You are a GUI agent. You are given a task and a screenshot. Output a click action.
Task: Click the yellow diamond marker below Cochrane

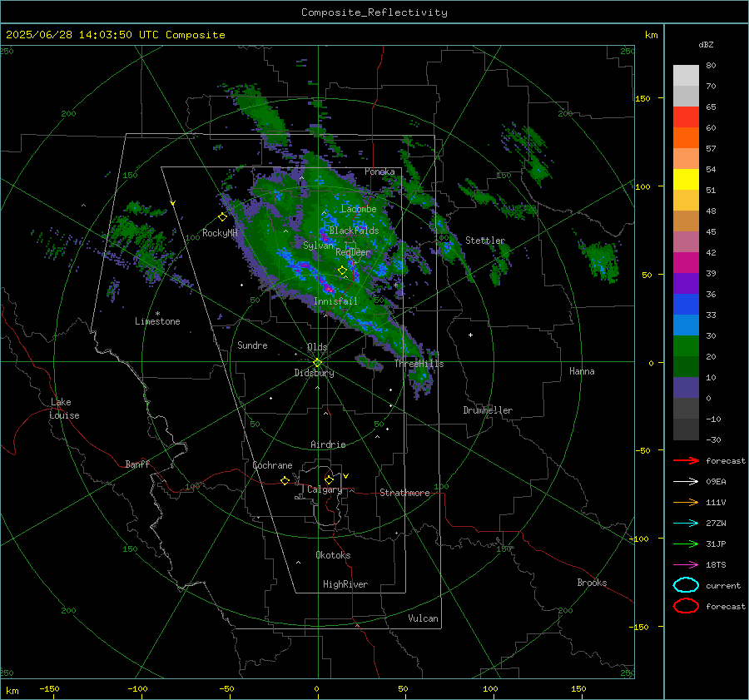coord(285,481)
